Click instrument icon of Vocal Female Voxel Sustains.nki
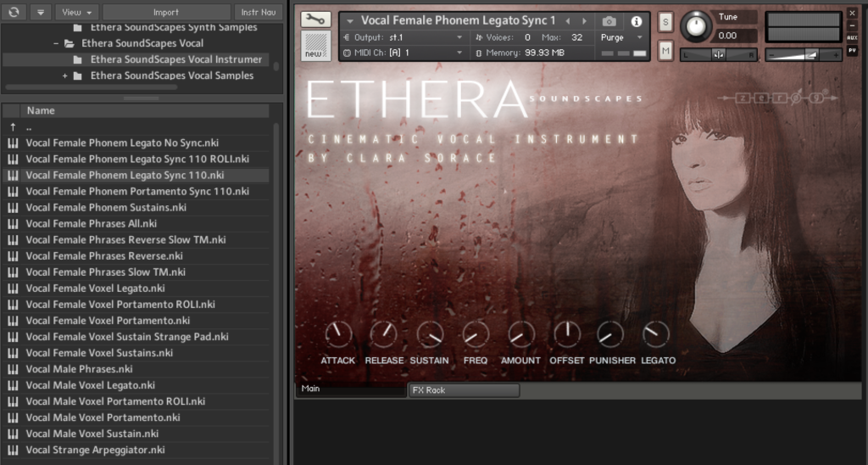The height and width of the screenshot is (465, 868). click(x=12, y=352)
